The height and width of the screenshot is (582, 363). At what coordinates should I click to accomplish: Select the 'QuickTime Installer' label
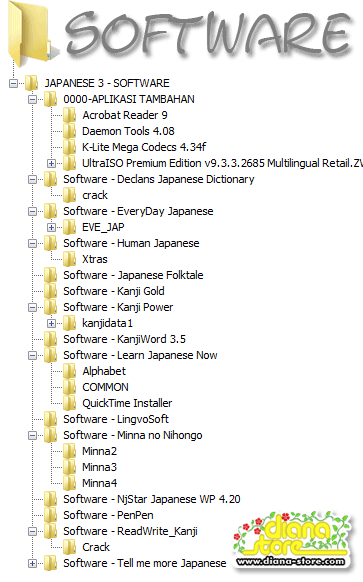click(127, 403)
